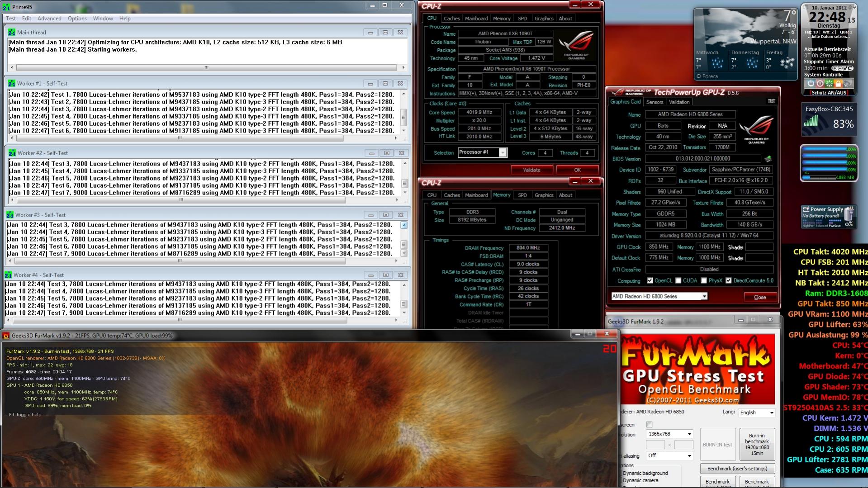
Task: Click Burn-in benchmark 1920x1080 15min button
Action: (757, 444)
